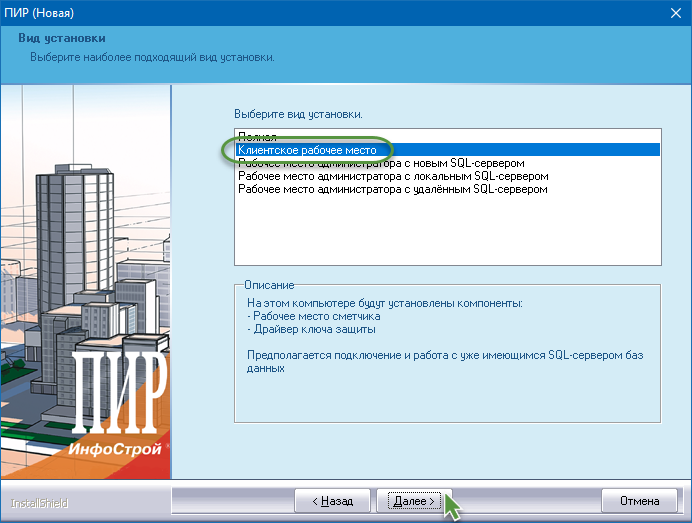
Task: Click the 'Далее >' button
Action: [414, 501]
